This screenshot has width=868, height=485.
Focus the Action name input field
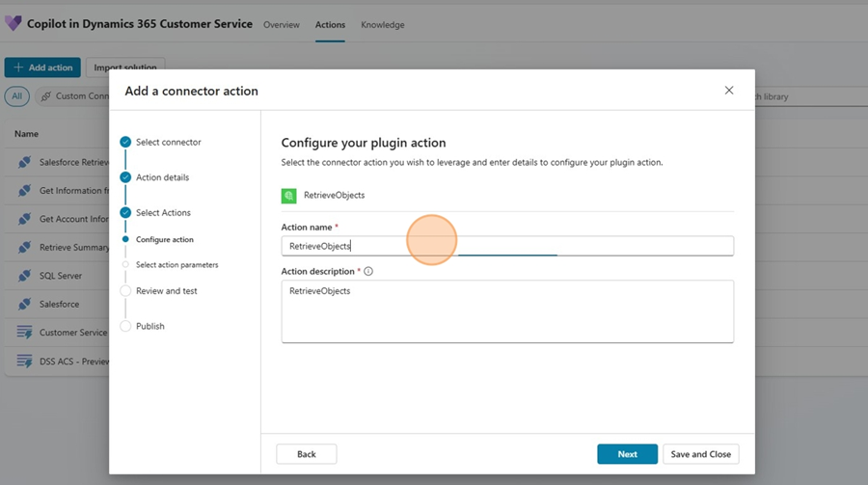pyautogui.click(x=507, y=246)
